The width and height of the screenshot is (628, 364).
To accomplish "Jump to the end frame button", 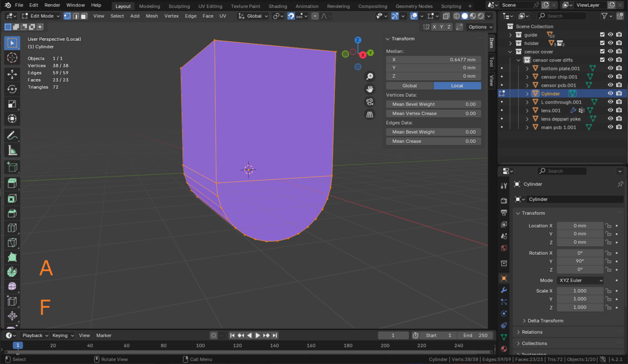I will [275, 335].
